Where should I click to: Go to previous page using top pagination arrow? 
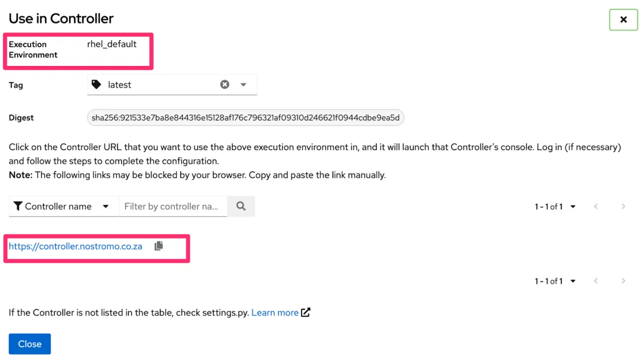point(596,207)
